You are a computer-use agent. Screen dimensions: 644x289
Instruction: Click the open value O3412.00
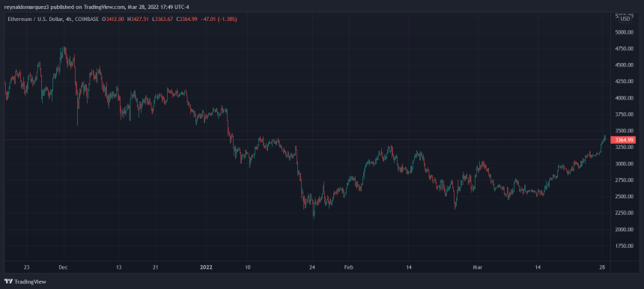coord(113,19)
